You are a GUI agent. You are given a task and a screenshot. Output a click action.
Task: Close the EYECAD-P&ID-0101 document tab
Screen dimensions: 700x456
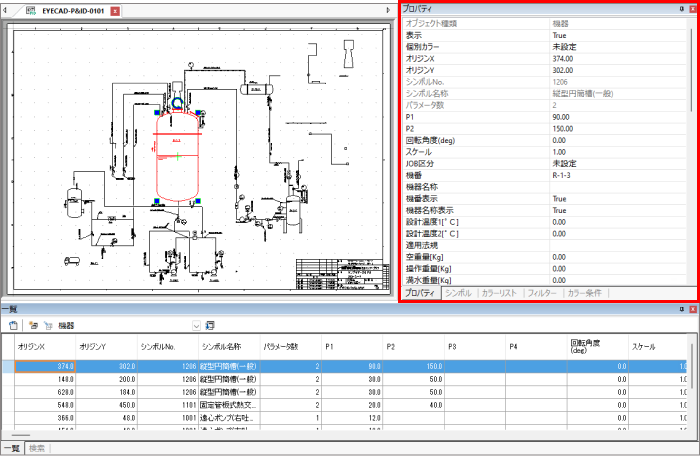115,10
